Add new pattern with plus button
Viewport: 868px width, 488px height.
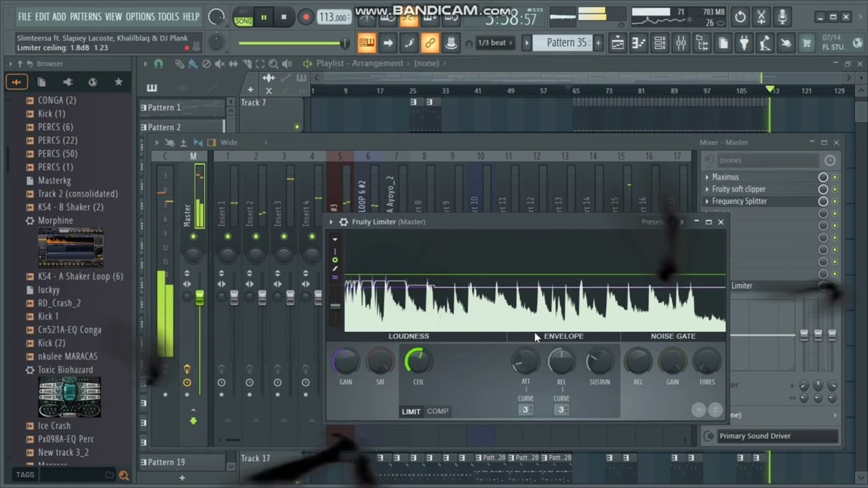point(597,43)
